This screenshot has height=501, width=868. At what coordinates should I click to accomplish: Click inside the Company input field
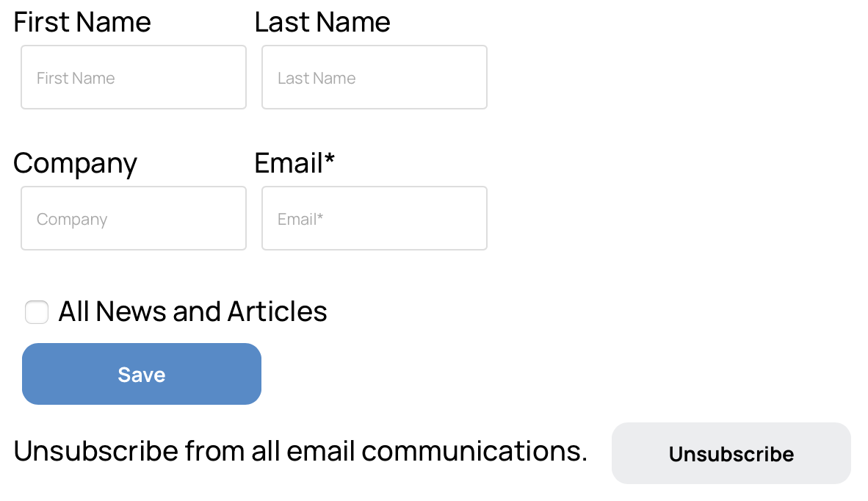click(x=133, y=218)
